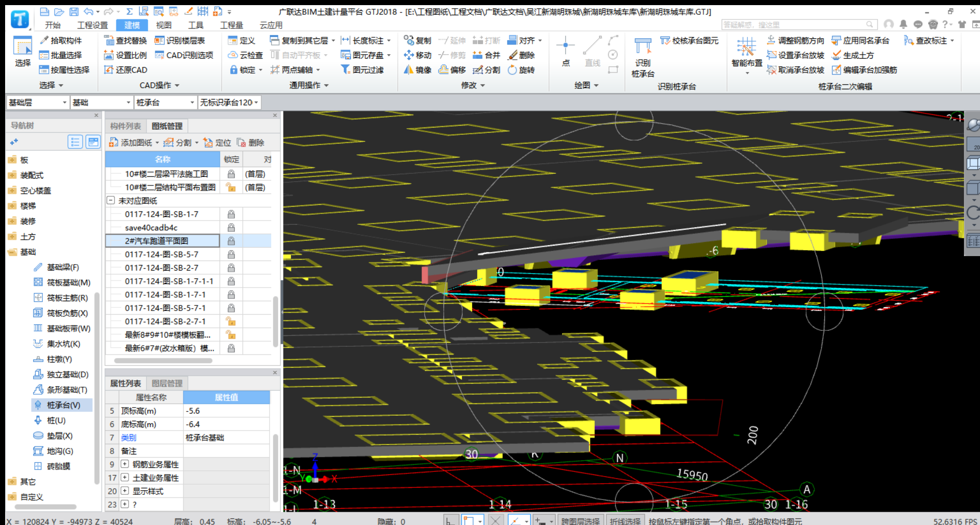
Task: Switch to the 视图 ribbon tab
Action: click(164, 25)
